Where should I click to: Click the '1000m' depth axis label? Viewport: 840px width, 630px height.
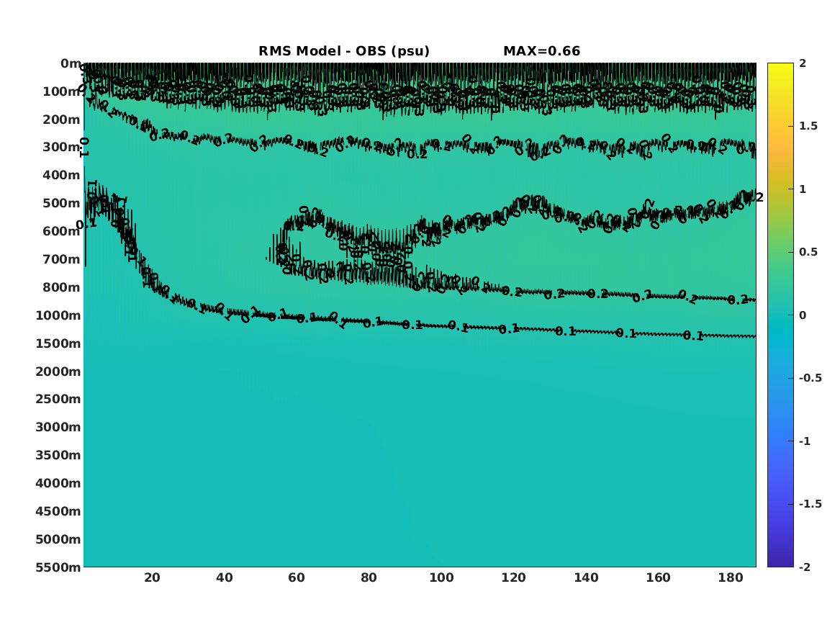pos(58,315)
